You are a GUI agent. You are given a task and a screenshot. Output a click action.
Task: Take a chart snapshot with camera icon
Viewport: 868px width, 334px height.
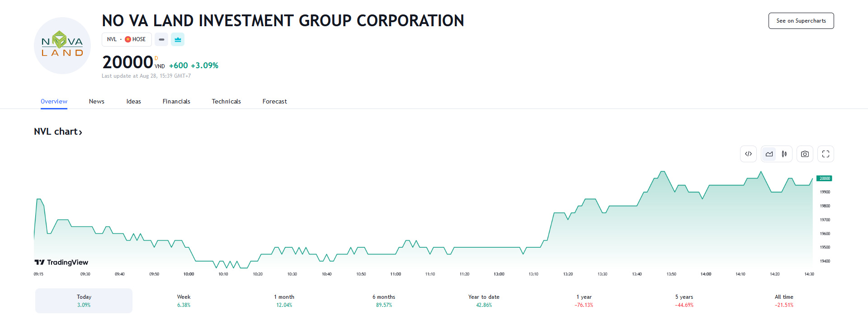coord(805,154)
